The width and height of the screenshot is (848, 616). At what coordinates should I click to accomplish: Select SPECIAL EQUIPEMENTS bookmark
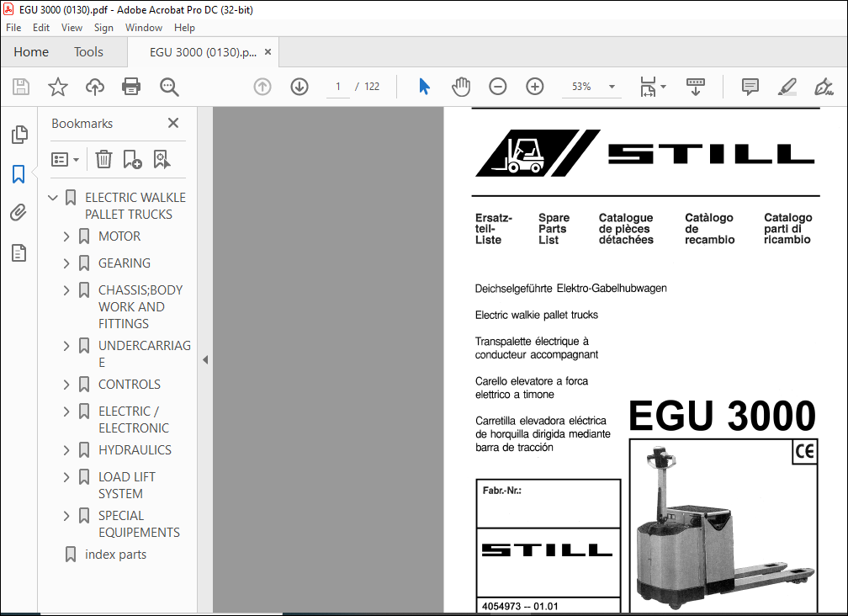[x=139, y=524]
